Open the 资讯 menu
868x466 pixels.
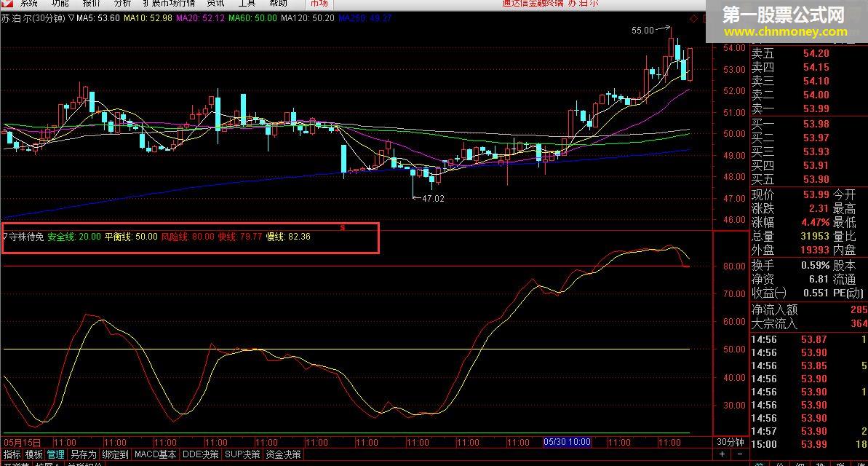[215, 4]
